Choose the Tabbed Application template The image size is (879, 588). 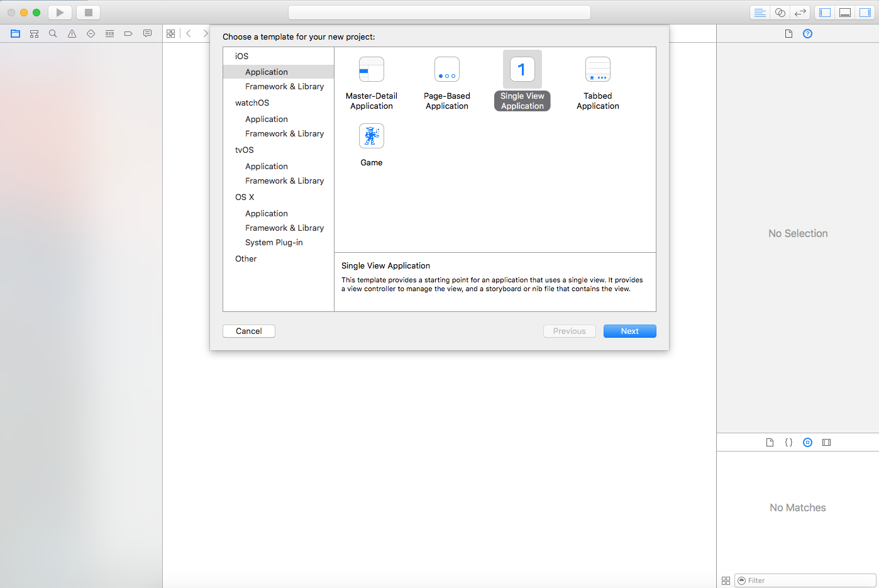pyautogui.click(x=598, y=83)
